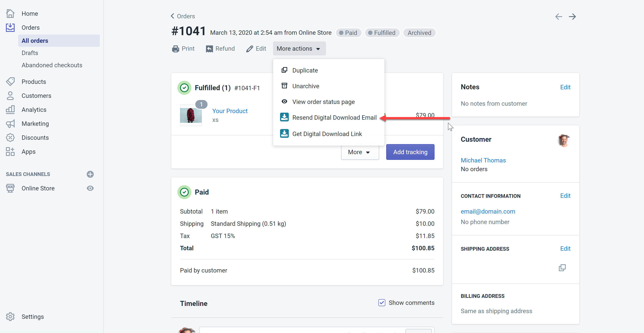Open the Michael Thomas customer profile
The height and width of the screenshot is (333, 644).
pyautogui.click(x=483, y=160)
